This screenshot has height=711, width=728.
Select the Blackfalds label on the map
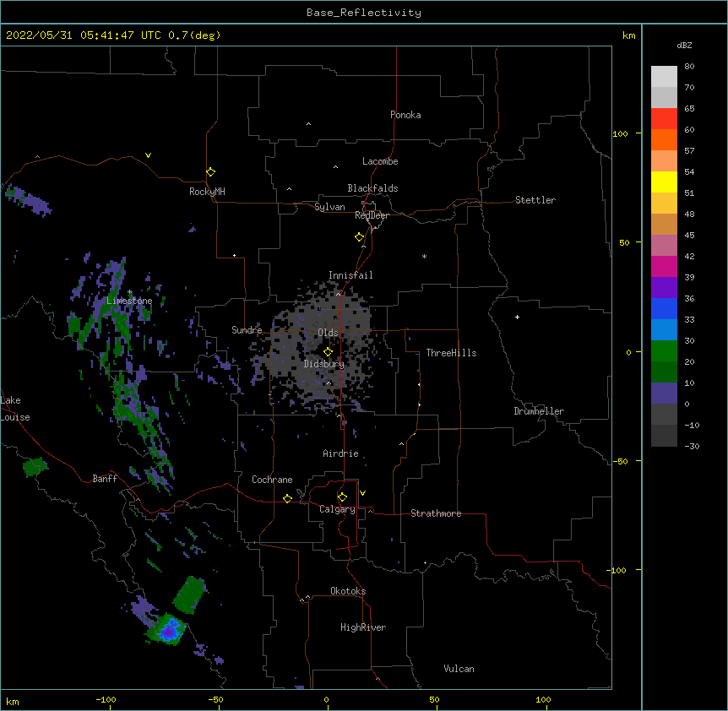point(372,188)
